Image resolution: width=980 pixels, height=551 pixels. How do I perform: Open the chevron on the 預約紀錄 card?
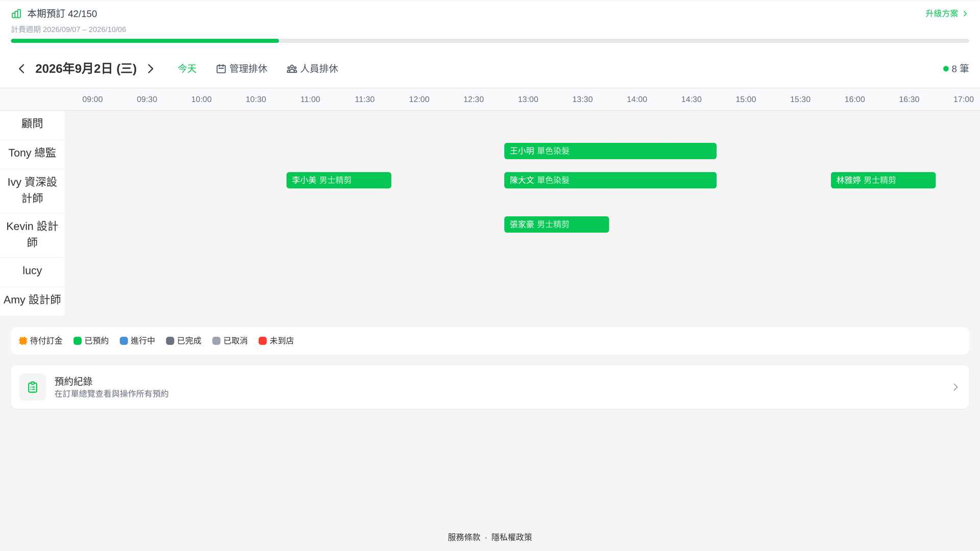[x=955, y=387]
